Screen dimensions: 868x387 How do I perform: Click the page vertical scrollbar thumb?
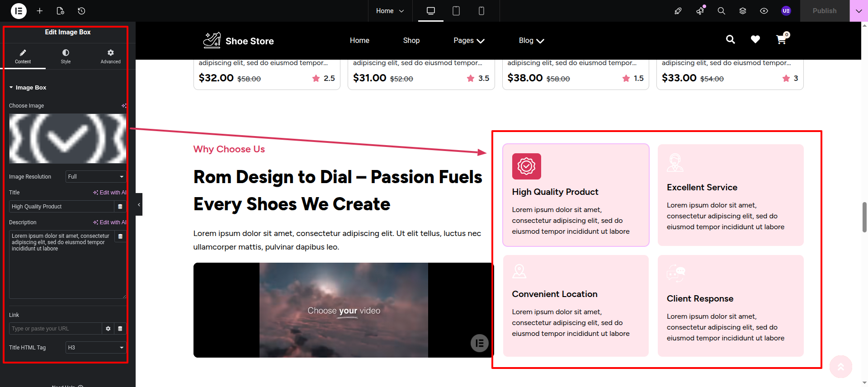point(864,217)
